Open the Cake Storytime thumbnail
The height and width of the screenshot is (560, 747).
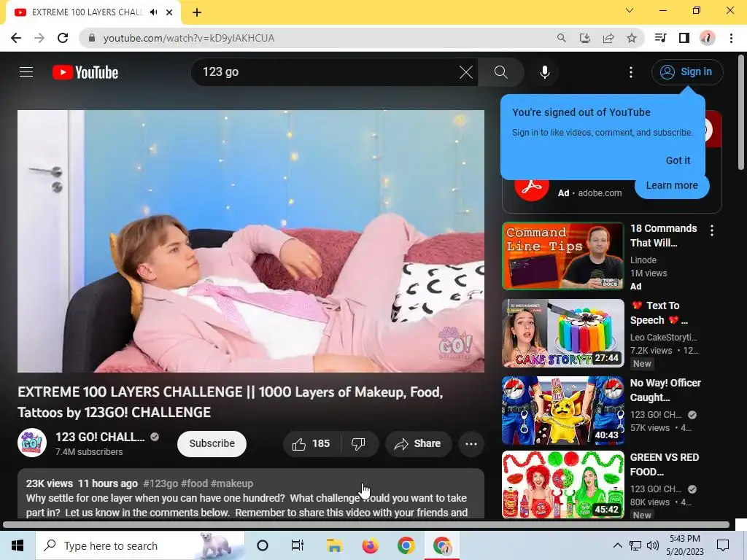tap(562, 332)
